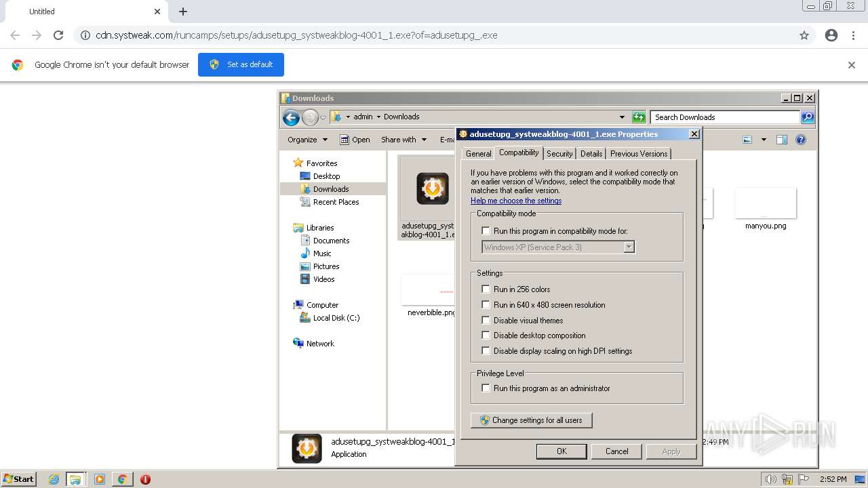This screenshot has height=488, width=868.
Task: Open Chrome taskbar icon
Action: click(122, 479)
